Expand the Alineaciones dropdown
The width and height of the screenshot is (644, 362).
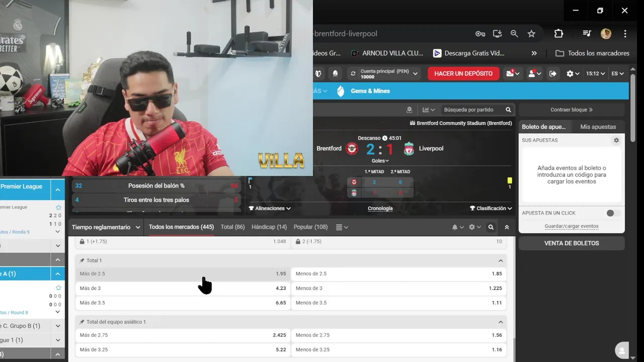point(270,208)
